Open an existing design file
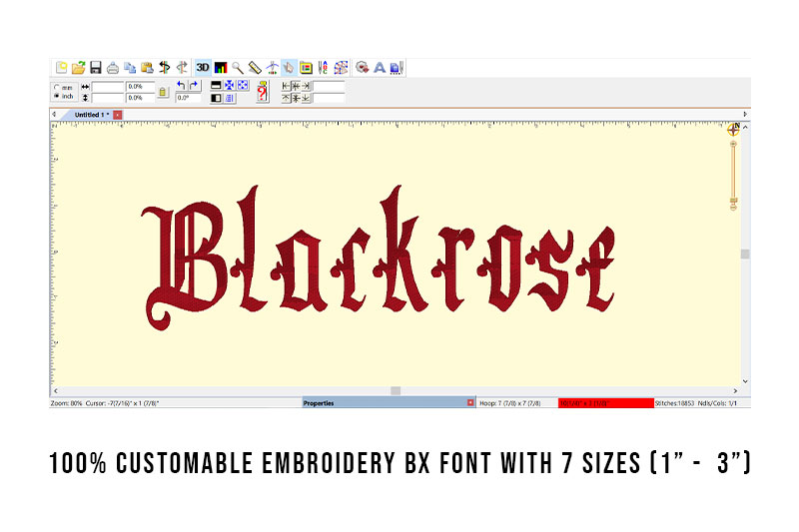 [79, 67]
